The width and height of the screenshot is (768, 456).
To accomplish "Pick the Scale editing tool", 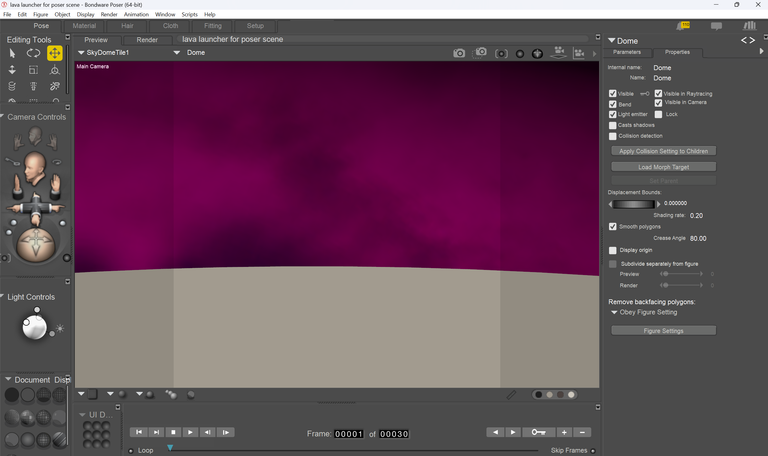I will click(x=33, y=70).
